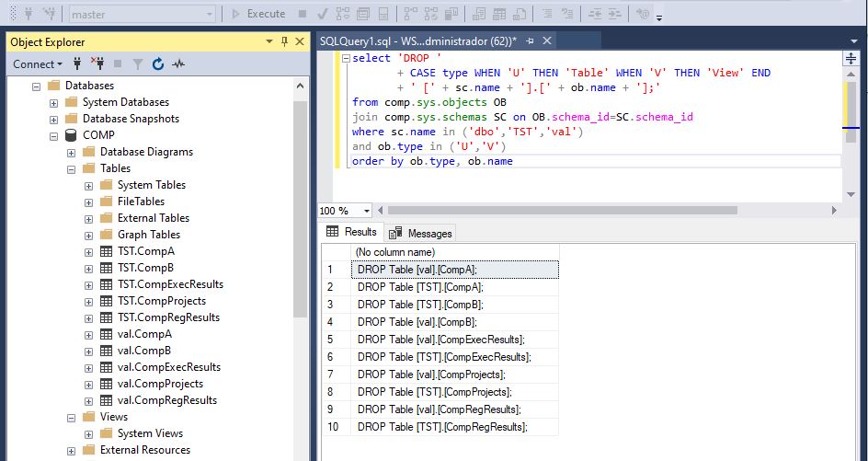Open the 100 % zoom dropdown
Viewport: 868px width, 461px height.
(366, 211)
